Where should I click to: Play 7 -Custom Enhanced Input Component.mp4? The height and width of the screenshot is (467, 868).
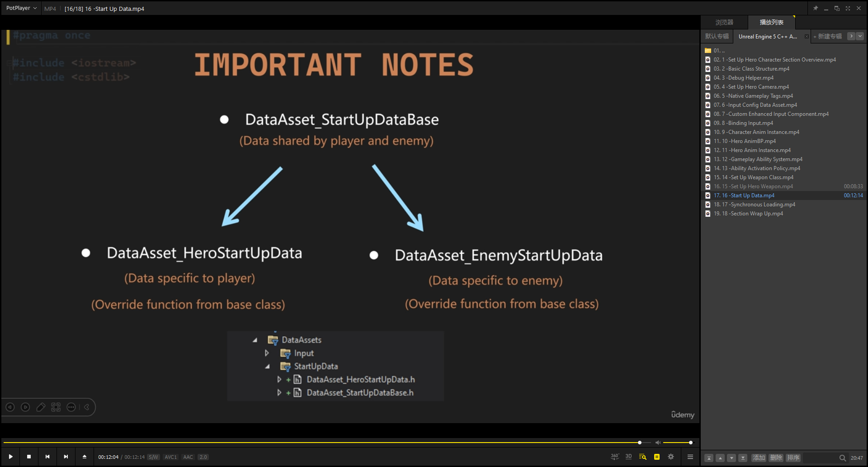tap(784, 114)
